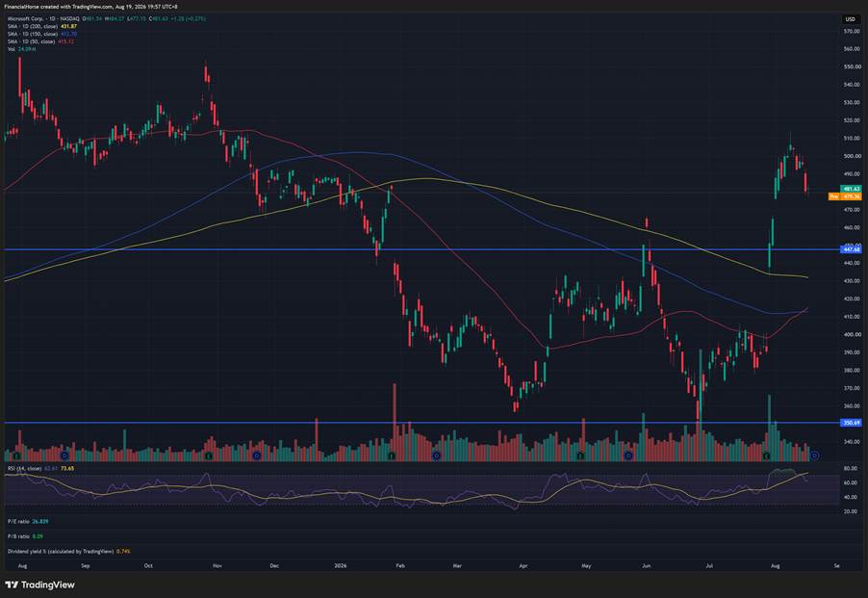Select the Vol indicator legend

pos(21,49)
